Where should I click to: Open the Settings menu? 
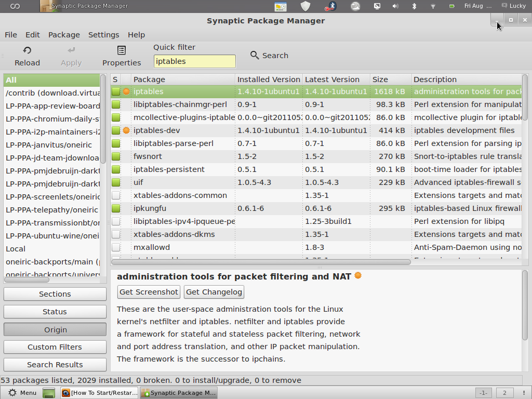(104, 35)
